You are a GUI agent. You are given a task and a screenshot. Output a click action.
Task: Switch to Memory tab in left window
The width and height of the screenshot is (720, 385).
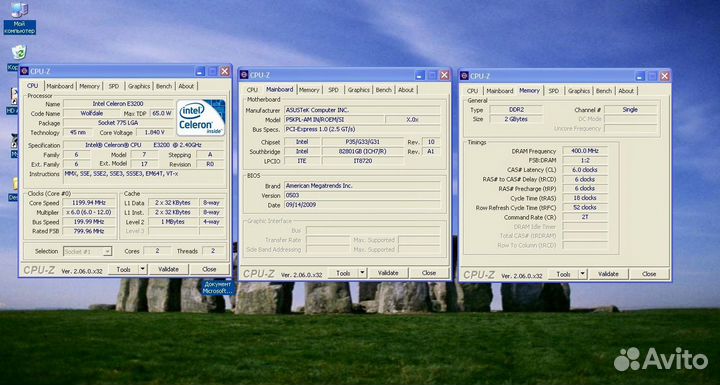89,86
